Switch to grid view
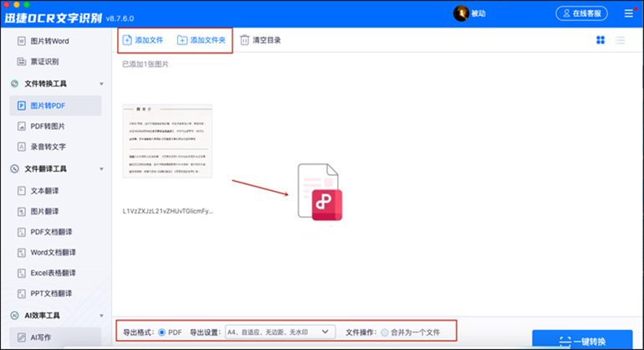 point(601,40)
